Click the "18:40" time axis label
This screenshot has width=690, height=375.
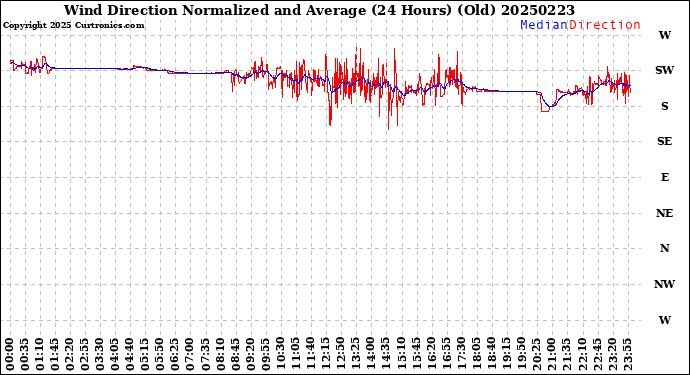[492, 354]
